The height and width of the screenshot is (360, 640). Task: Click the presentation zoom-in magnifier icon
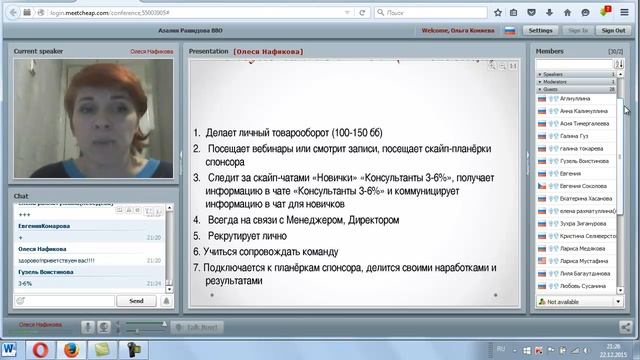tap(493, 66)
